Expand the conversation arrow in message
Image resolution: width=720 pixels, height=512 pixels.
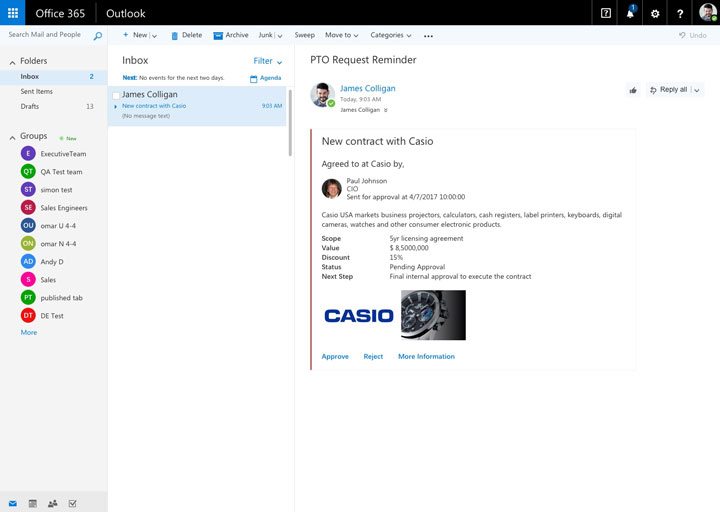(115, 107)
